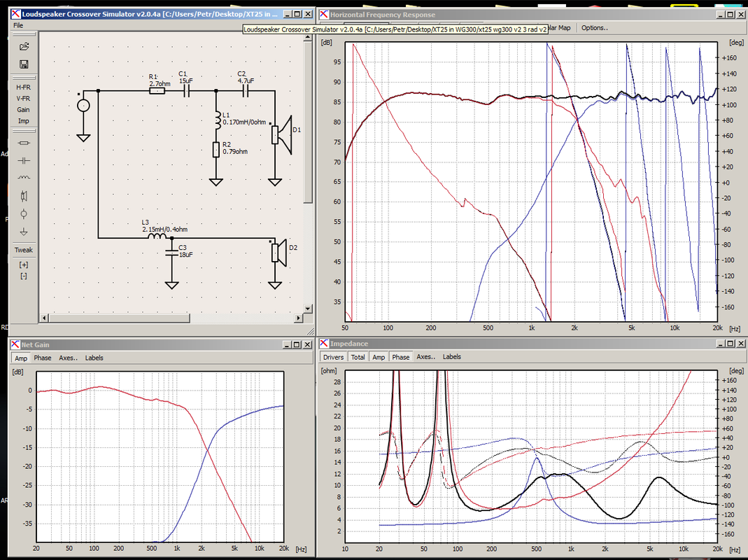748x560 pixels.
Task: Click the 0.170mH/0ohm value of L1
Action: click(x=244, y=122)
